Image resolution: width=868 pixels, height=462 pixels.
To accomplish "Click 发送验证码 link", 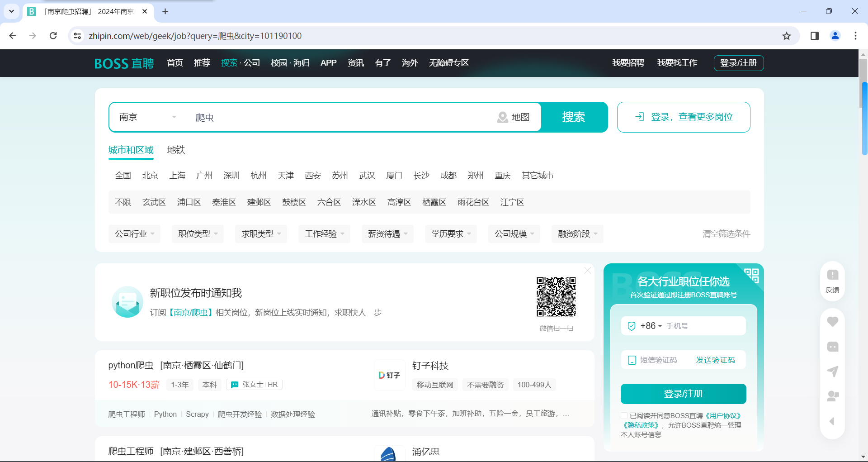I will coord(715,360).
